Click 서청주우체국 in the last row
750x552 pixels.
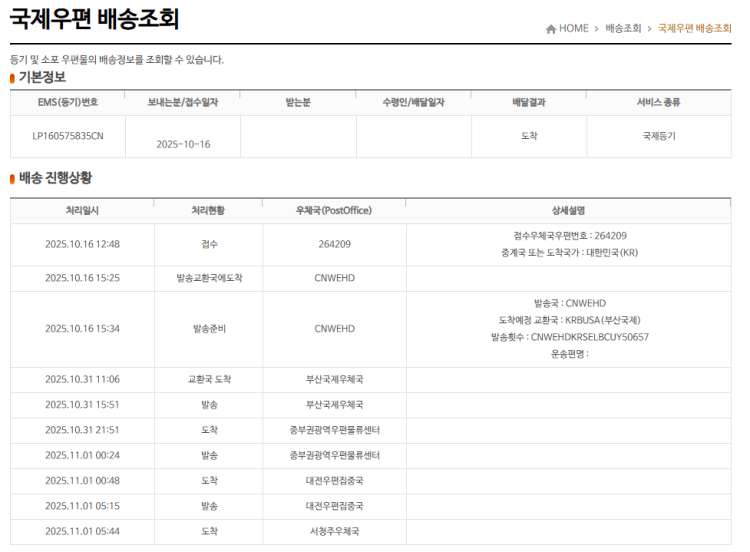(334, 531)
